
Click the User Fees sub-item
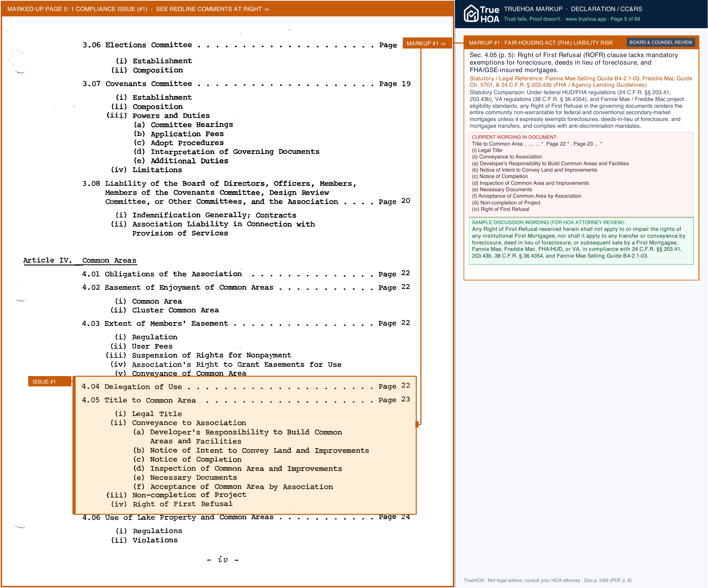pyautogui.click(x=141, y=346)
